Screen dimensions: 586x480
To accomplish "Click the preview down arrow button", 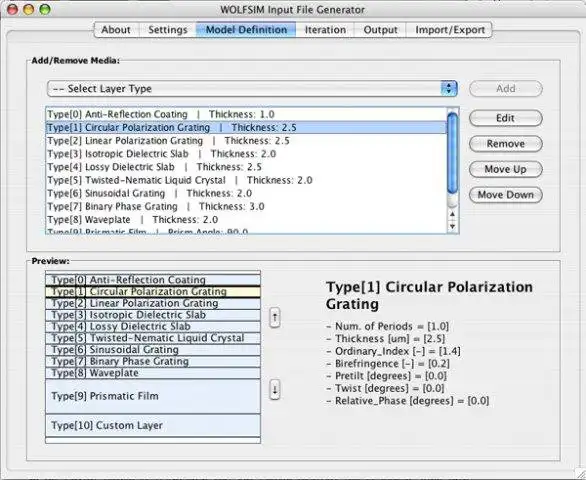I will click(275, 390).
